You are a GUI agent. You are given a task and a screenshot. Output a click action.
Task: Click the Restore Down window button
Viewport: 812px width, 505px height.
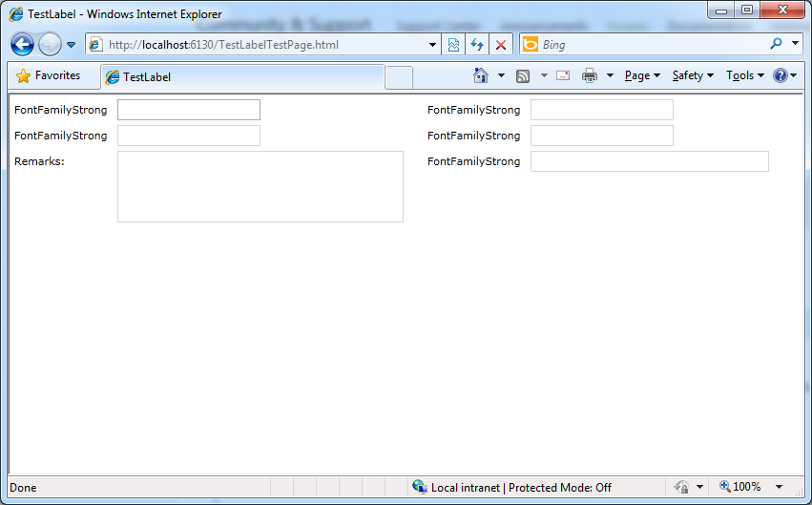pos(747,10)
